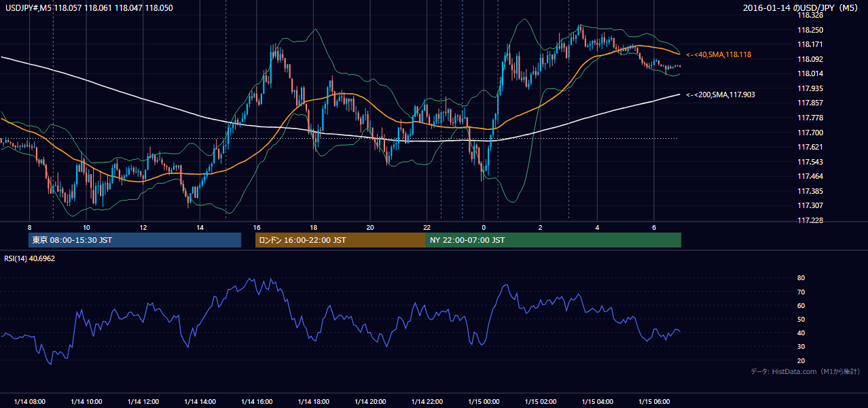Click the Tokyo 08:00-15:30 JST session bar
Viewport: 868px width, 408px height.
(x=134, y=240)
